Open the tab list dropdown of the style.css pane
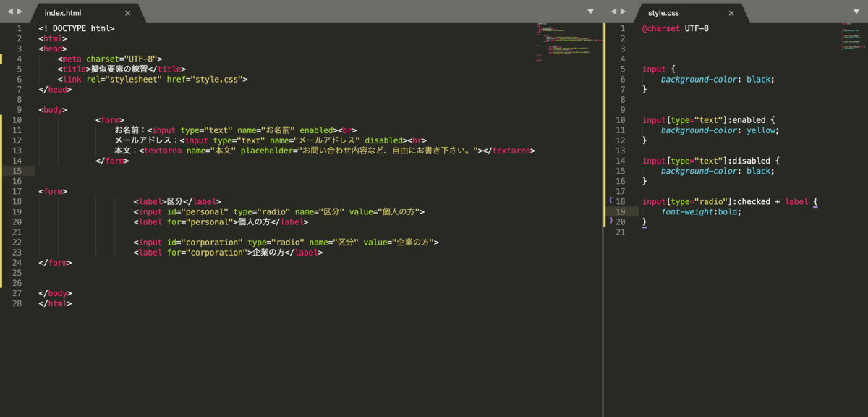Image resolution: width=868 pixels, height=417 pixels. pos(857,12)
